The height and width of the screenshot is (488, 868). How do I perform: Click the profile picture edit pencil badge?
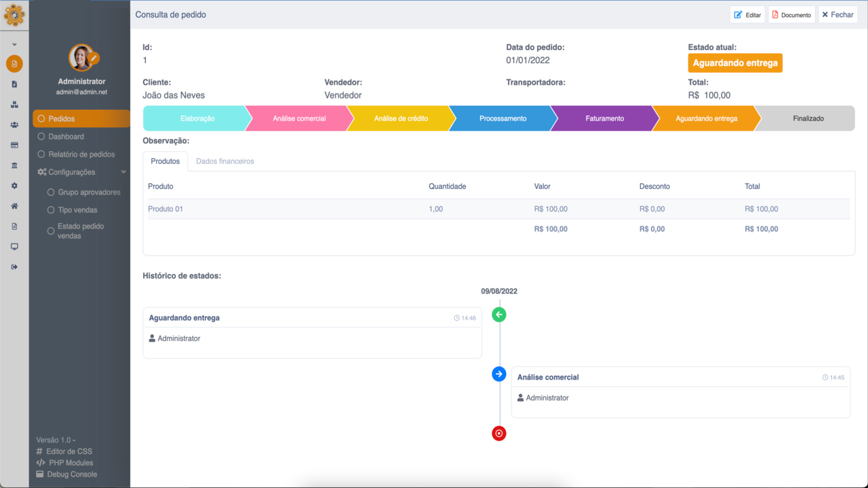(x=94, y=58)
